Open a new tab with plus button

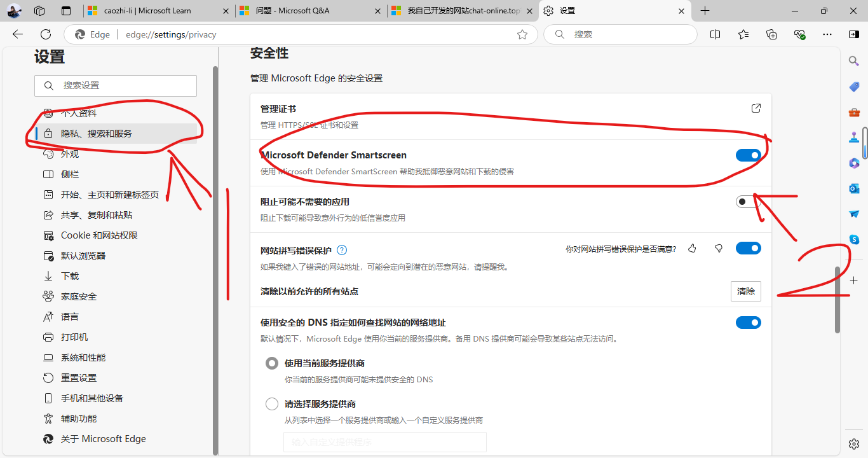705,11
